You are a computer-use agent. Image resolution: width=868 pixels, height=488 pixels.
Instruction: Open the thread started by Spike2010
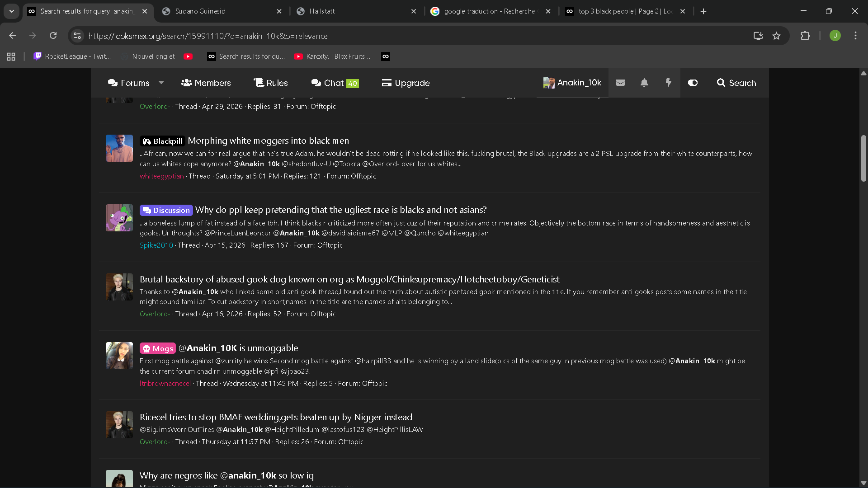pos(340,210)
